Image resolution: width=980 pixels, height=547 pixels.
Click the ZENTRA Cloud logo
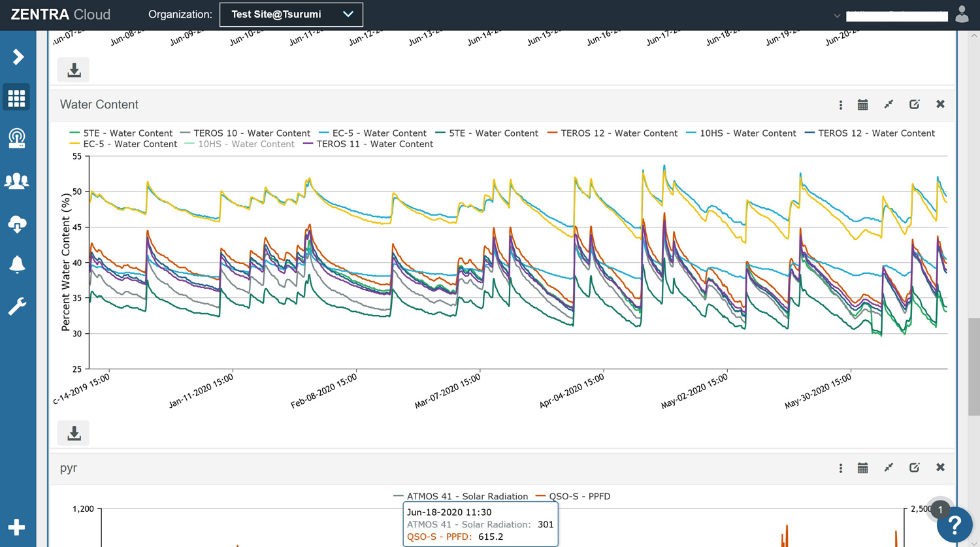(61, 14)
